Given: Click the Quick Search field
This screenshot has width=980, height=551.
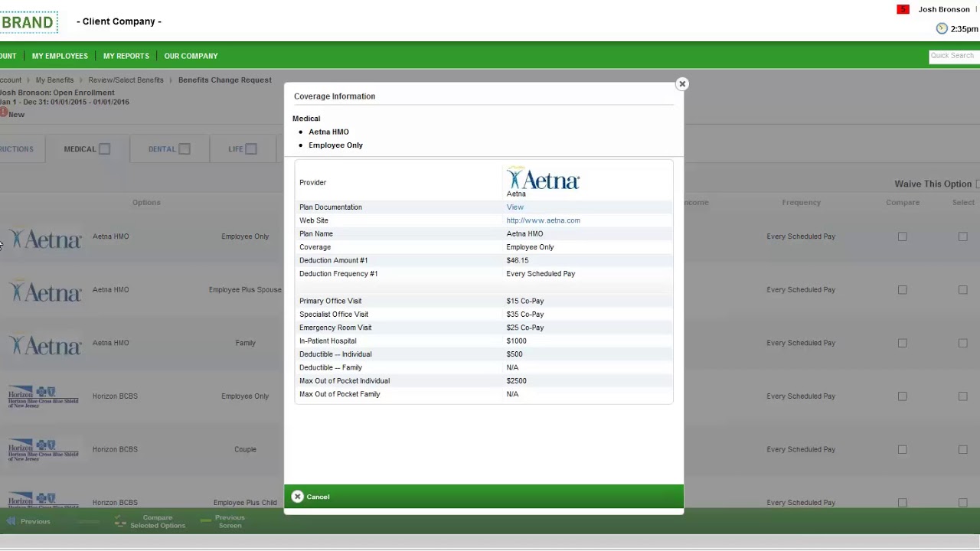Looking at the screenshot, I should pyautogui.click(x=954, y=56).
